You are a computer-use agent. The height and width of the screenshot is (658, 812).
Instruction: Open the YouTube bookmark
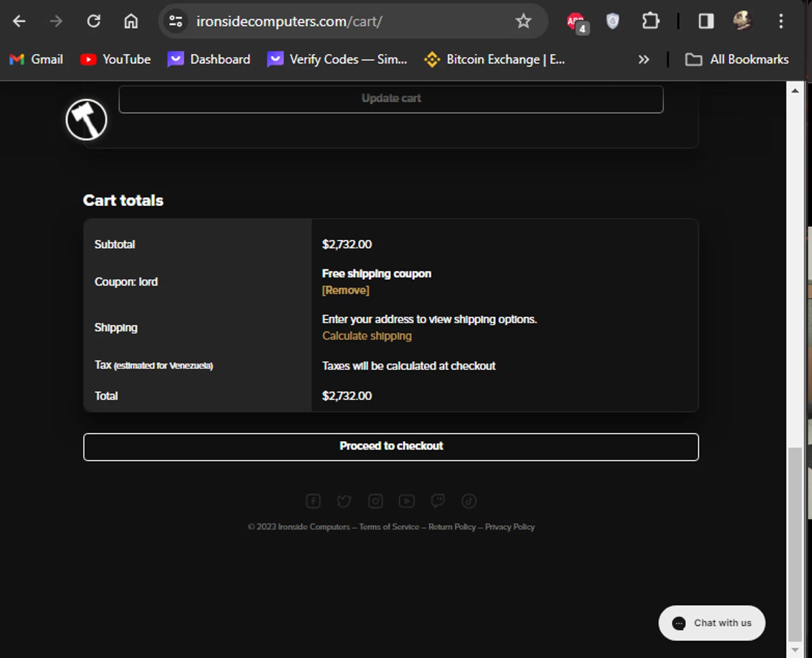click(x=115, y=60)
